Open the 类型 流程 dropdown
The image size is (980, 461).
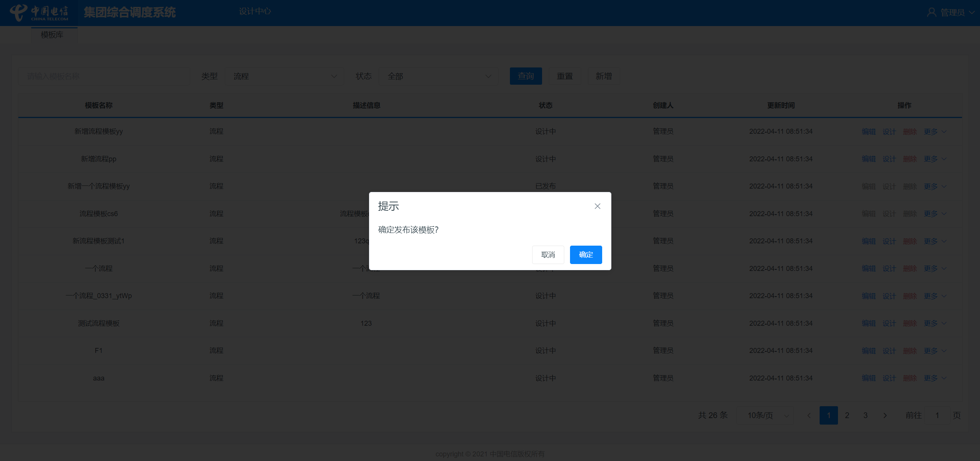284,76
